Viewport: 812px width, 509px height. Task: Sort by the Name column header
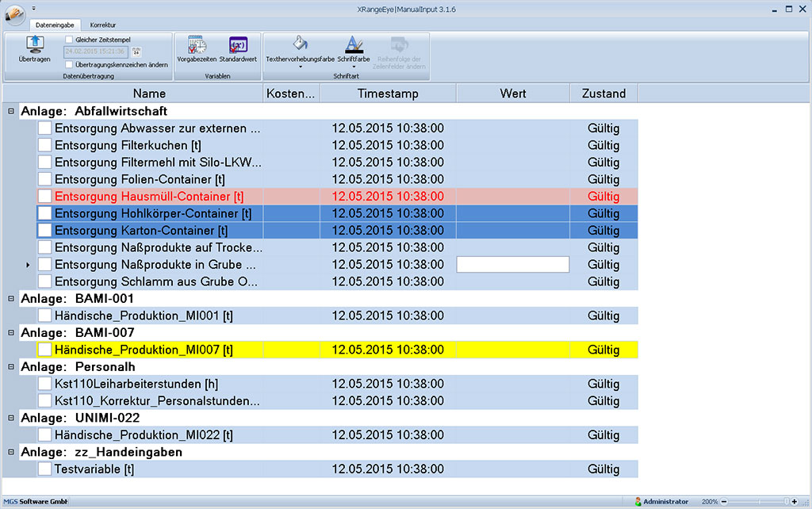tap(133, 94)
